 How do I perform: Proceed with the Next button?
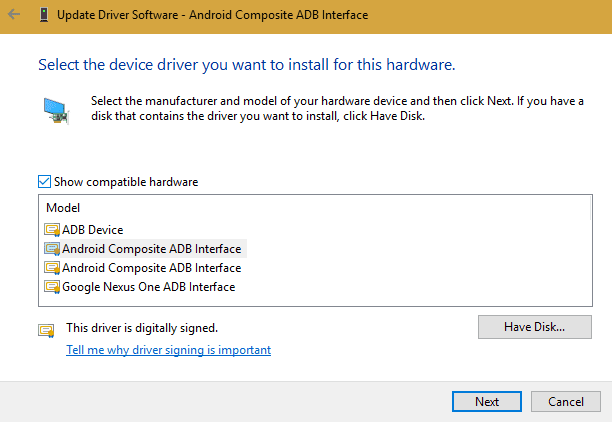coord(487,401)
